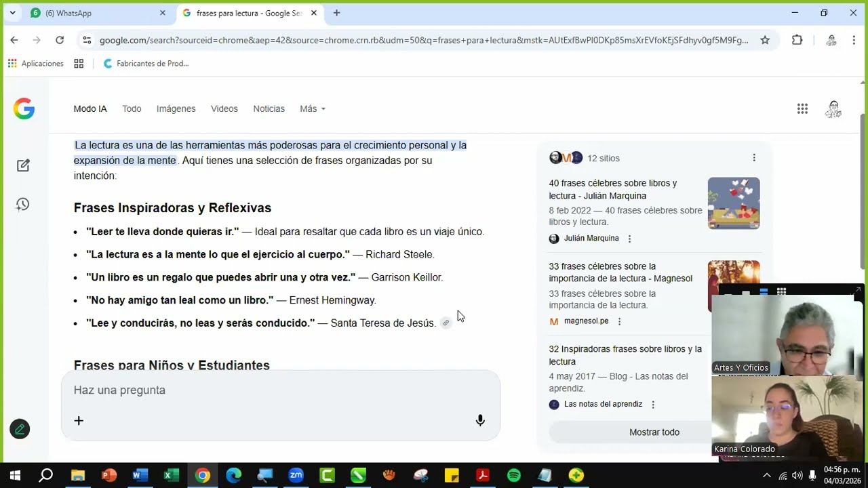Image resolution: width=868 pixels, height=488 pixels.
Task: Open Chrome three-dot menu
Action: [x=854, y=40]
